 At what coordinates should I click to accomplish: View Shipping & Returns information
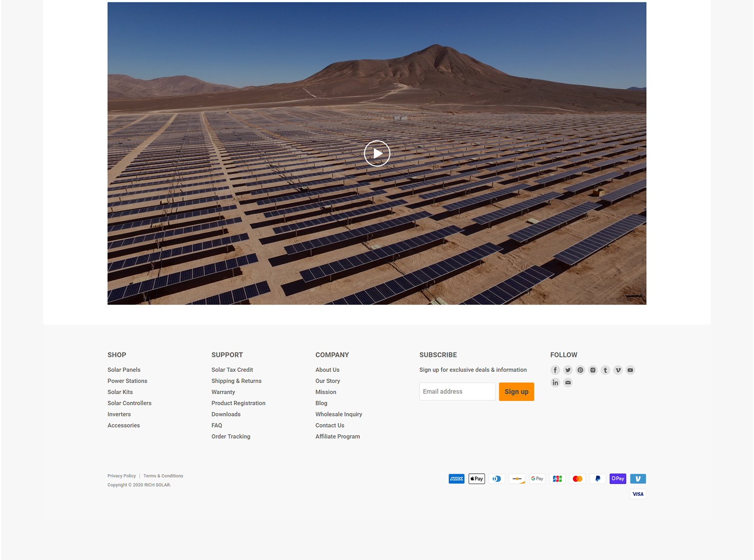pyautogui.click(x=236, y=381)
